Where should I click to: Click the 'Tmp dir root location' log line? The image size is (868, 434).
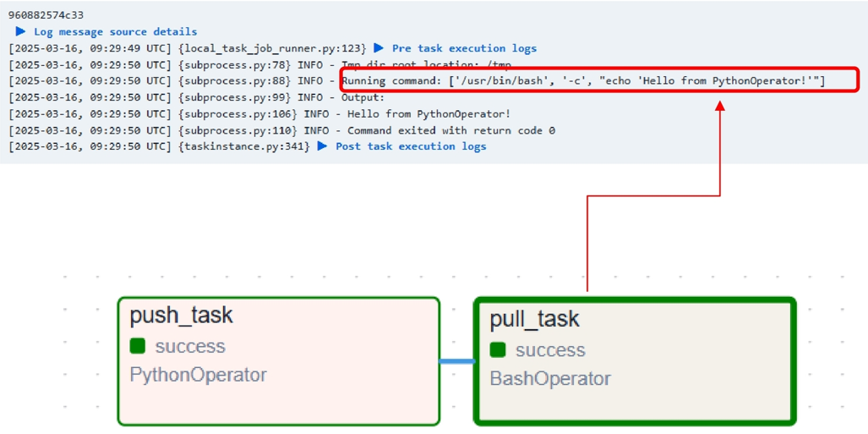point(259,65)
